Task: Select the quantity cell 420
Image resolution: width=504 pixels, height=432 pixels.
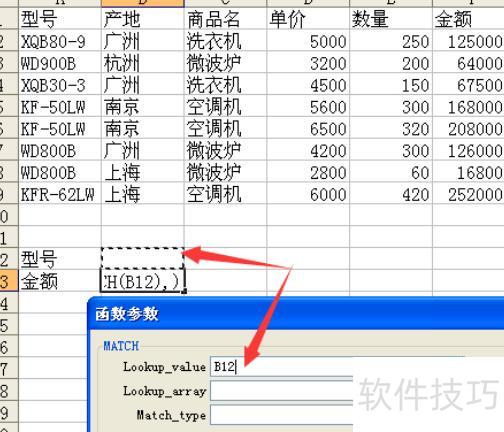Action: click(391, 194)
